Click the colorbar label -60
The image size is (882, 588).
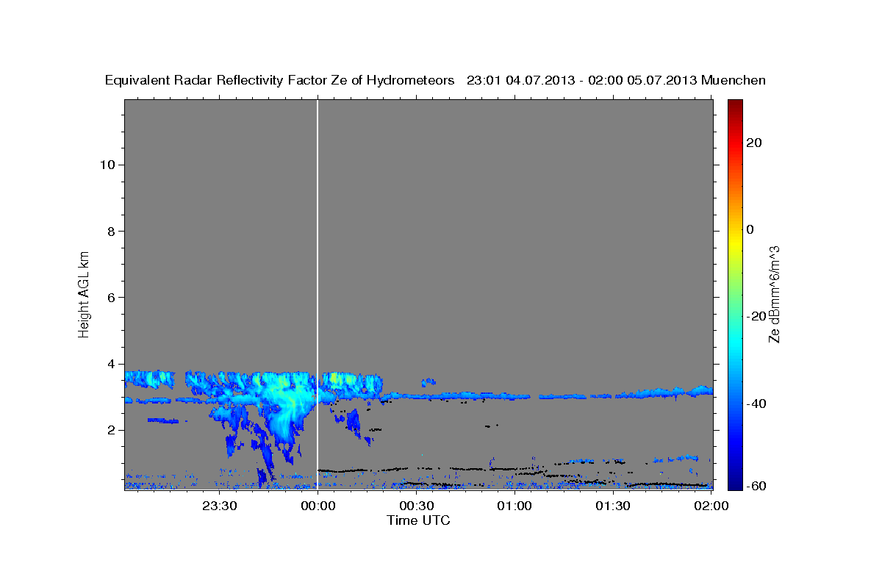click(756, 487)
